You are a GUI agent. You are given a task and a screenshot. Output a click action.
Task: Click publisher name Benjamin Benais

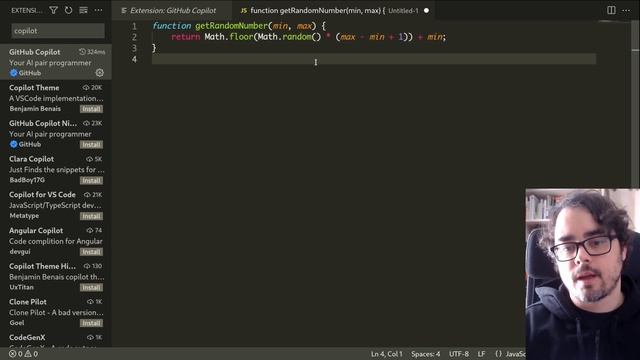[x=35, y=109]
